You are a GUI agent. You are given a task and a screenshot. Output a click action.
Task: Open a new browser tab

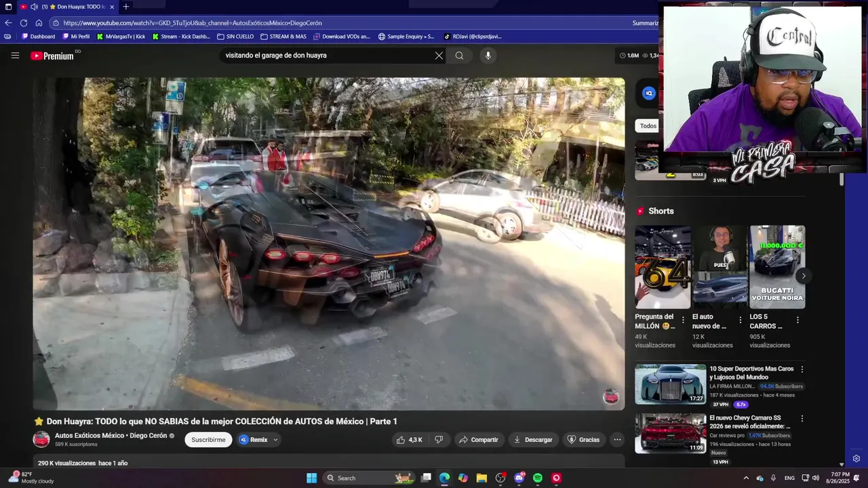pos(125,7)
